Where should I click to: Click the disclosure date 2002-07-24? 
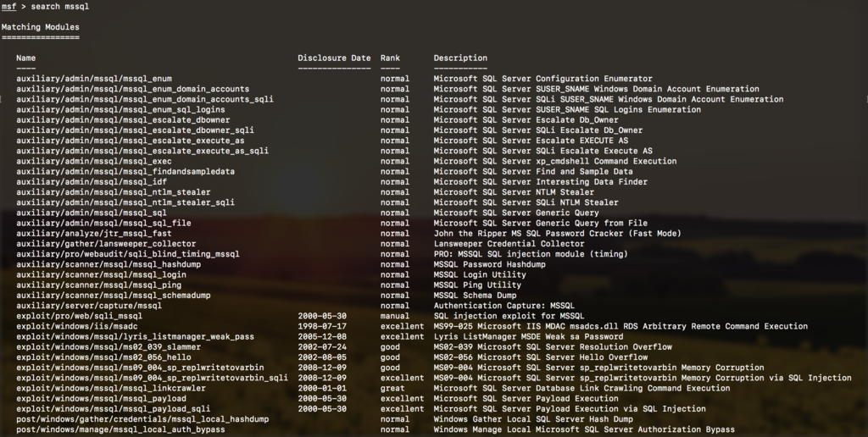coord(322,347)
